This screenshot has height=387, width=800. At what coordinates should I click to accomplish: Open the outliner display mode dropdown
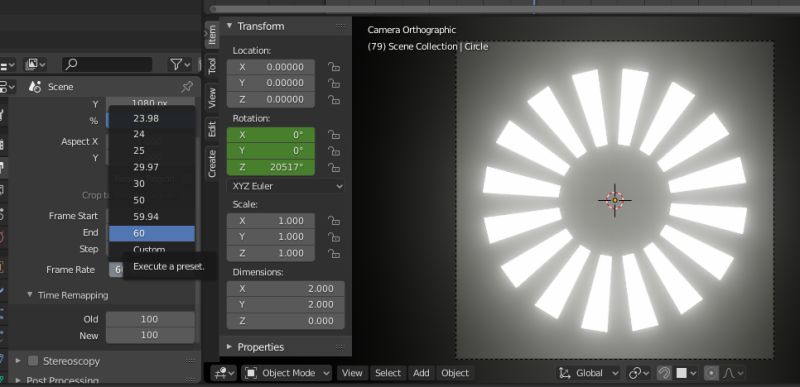pos(35,64)
